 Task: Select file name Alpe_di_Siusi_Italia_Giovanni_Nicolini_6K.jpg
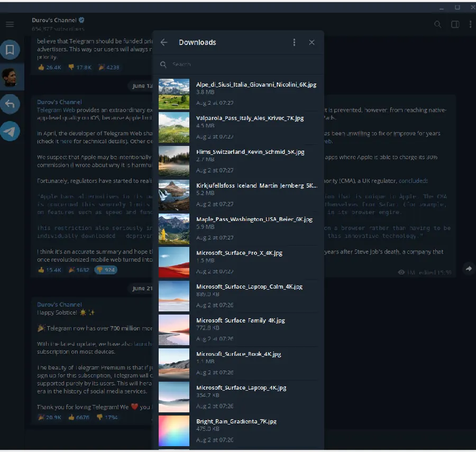pyautogui.click(x=256, y=85)
